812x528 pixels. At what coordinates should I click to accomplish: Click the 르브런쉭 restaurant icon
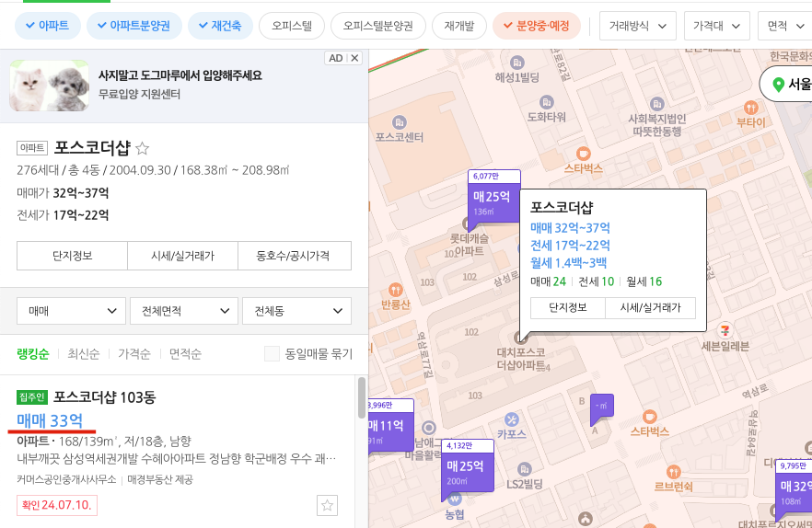pos(673,472)
